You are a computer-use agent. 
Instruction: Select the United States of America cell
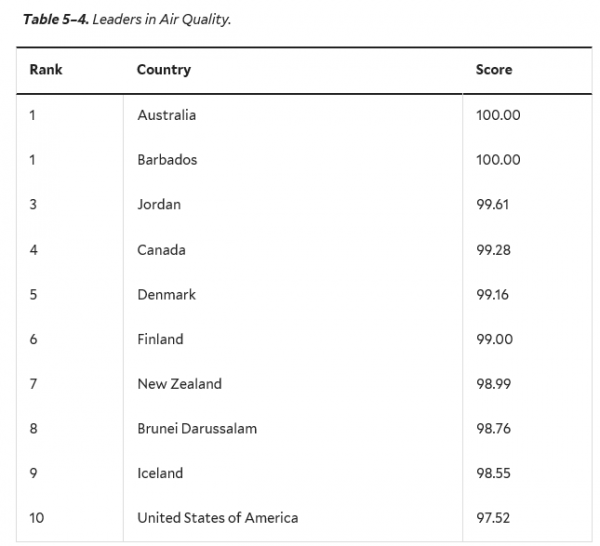click(x=217, y=518)
